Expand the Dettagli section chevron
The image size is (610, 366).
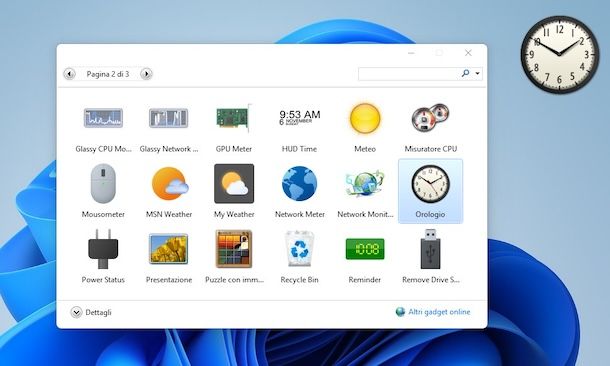point(76,312)
